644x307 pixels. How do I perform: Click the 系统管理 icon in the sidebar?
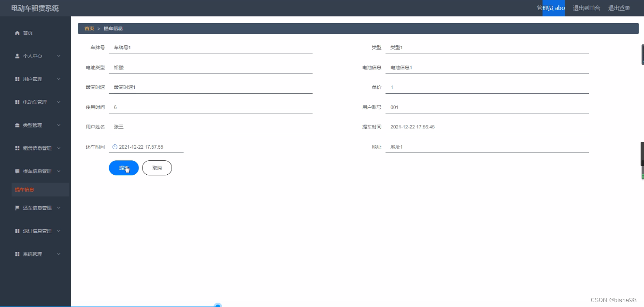coord(18,254)
